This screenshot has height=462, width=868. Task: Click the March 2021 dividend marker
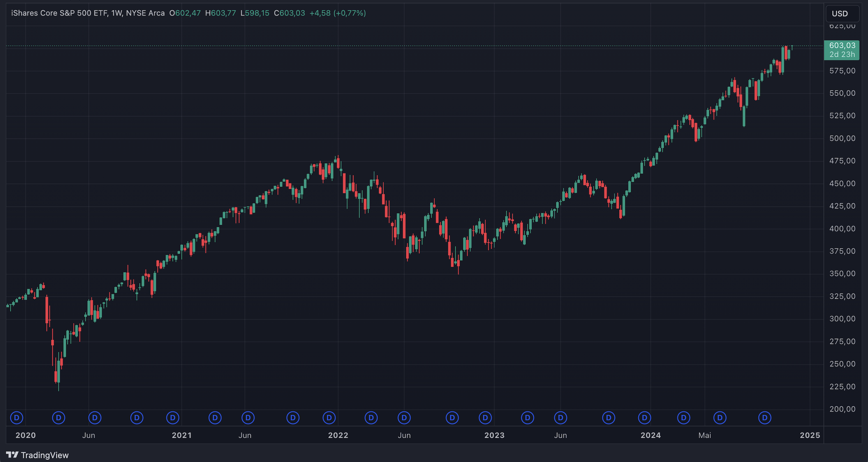point(215,418)
